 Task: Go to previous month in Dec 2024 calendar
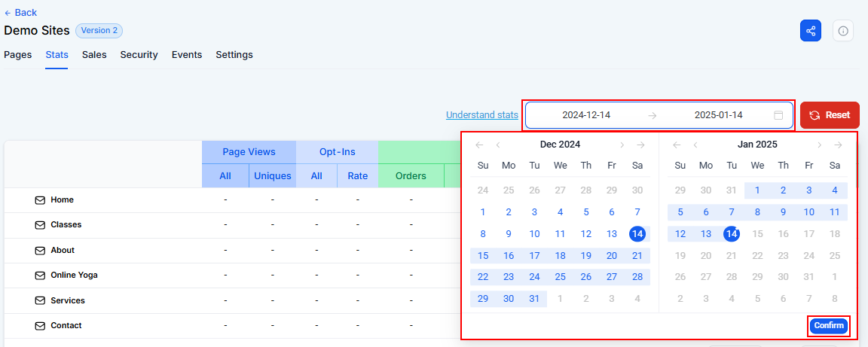pyautogui.click(x=498, y=145)
